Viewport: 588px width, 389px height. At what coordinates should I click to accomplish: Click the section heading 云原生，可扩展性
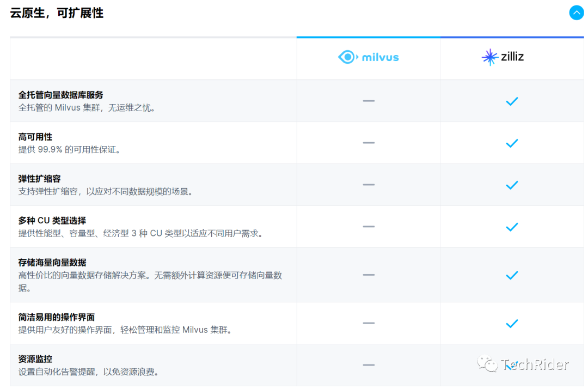[57, 13]
